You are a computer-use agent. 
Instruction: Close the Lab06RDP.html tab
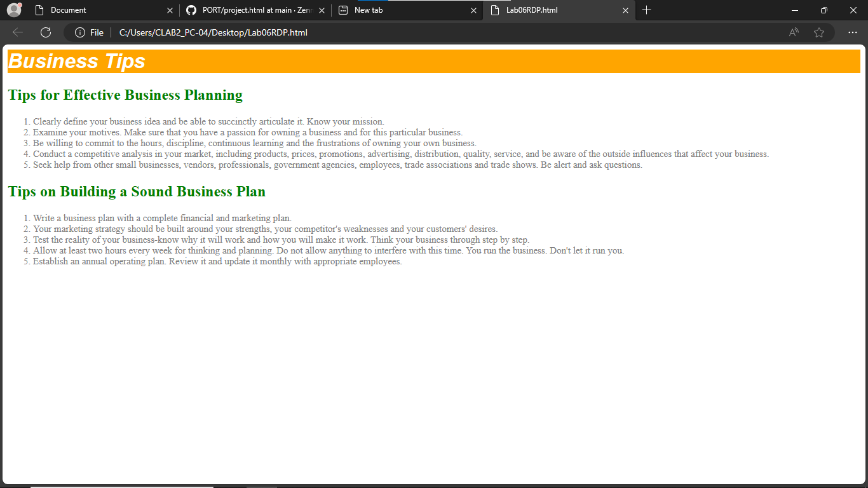click(625, 10)
